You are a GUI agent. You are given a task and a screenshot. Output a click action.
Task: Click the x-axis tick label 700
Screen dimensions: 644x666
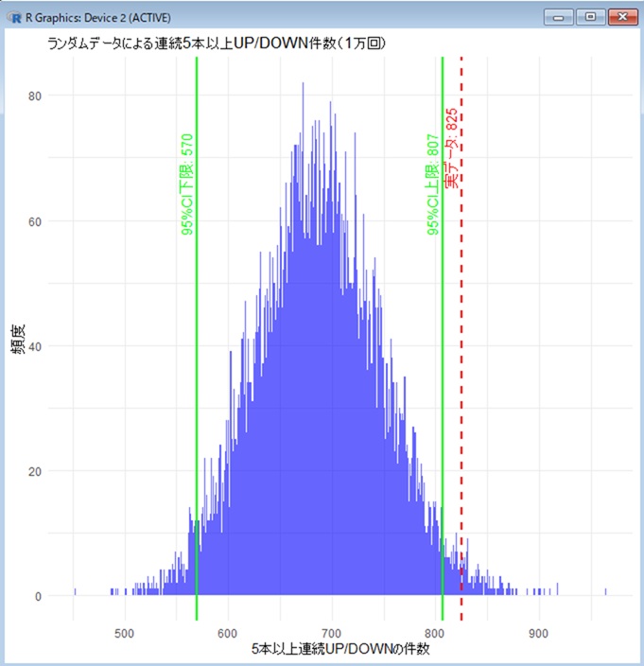(x=331, y=632)
